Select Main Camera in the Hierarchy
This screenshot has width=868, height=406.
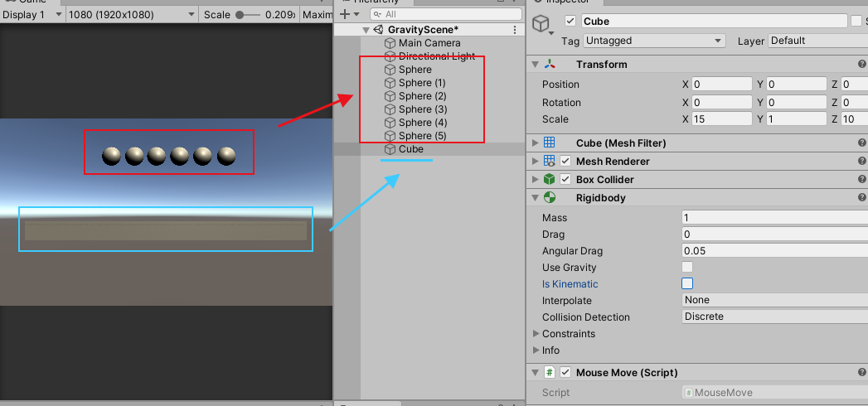429,43
